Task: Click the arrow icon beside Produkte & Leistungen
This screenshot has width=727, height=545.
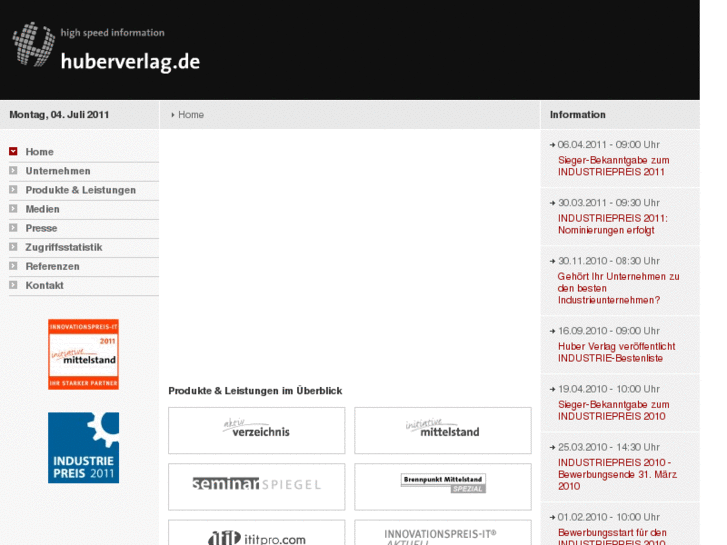Action: click(x=13, y=189)
